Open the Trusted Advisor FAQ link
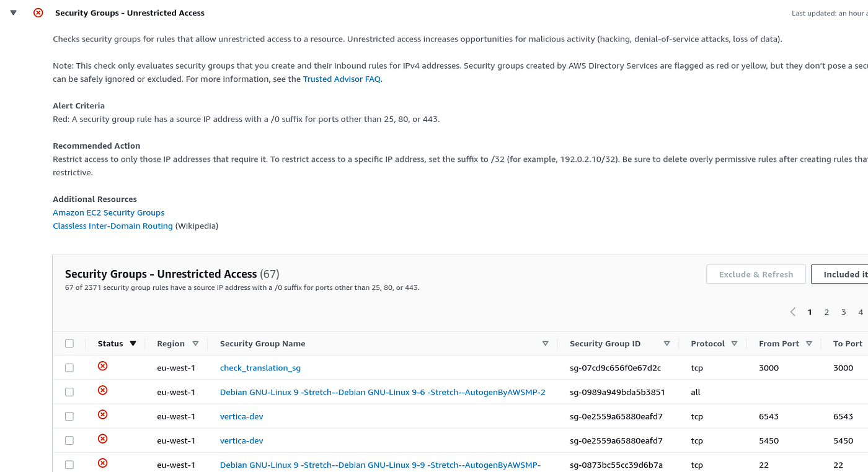Viewport: 868px width, 472px height. [x=342, y=79]
